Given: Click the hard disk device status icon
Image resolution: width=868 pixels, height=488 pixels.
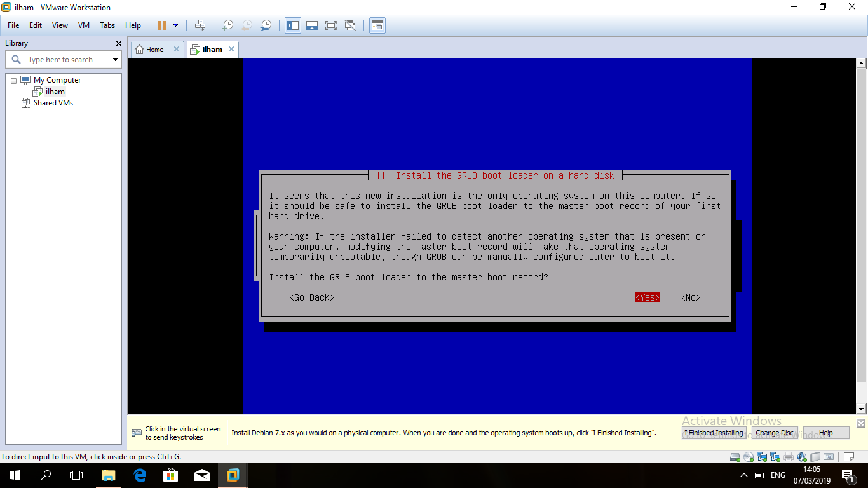Looking at the screenshot, I should click(735, 456).
